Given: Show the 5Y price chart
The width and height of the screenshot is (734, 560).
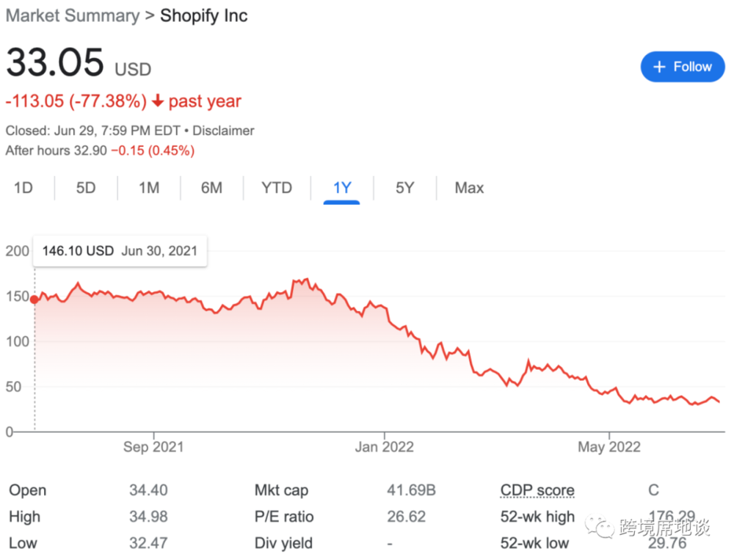Looking at the screenshot, I should tap(404, 188).
